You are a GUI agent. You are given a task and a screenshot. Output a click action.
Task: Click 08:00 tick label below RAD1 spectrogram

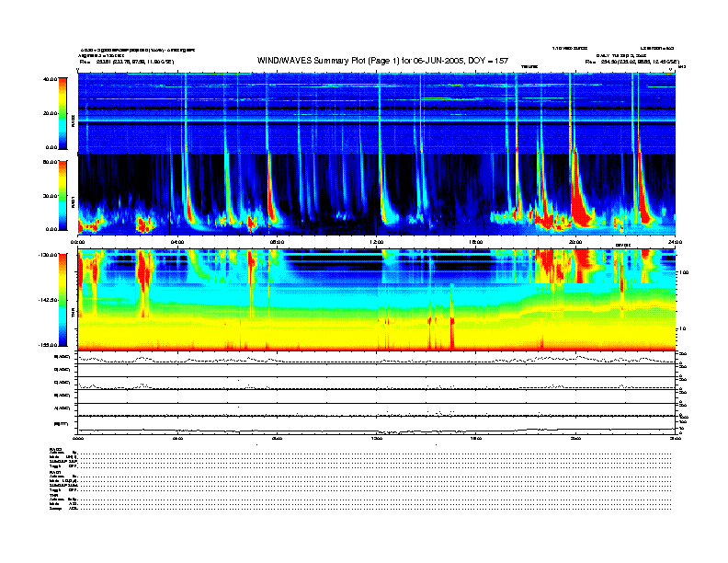(x=277, y=242)
